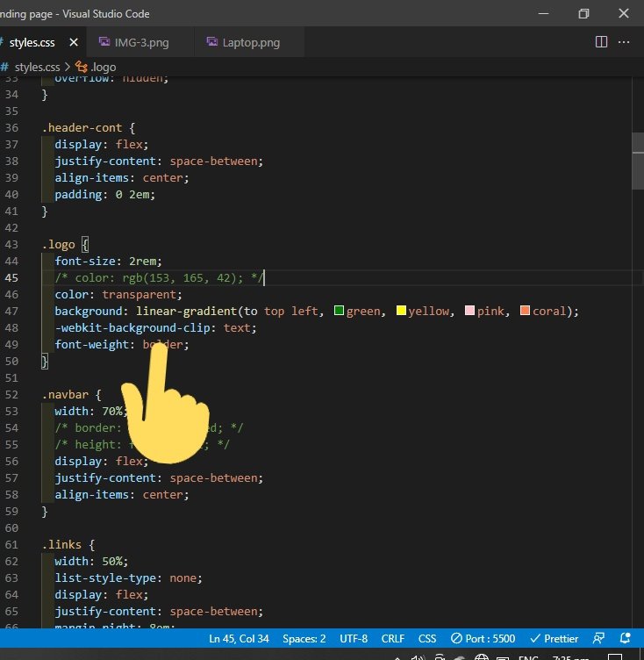644x660 pixels.
Task: Close the styles.css editor tab
Action: point(74,42)
